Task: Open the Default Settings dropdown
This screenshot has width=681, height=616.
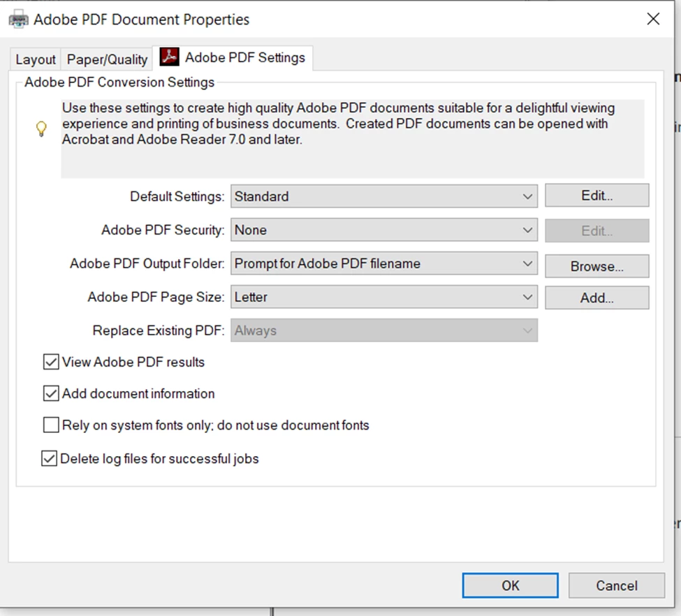Action: click(384, 196)
